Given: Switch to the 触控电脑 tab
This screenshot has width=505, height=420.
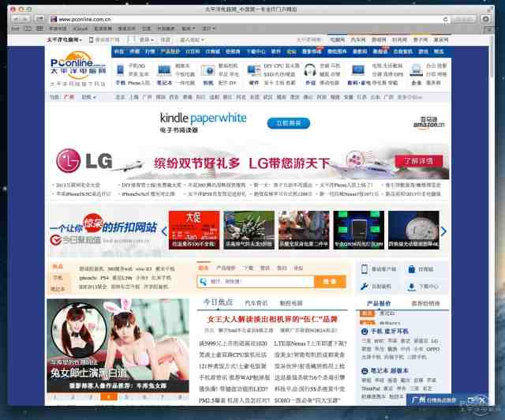Looking at the screenshot, I should (x=291, y=303).
